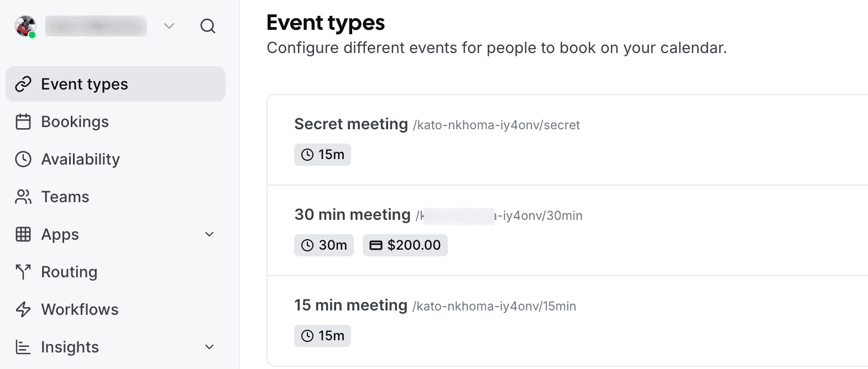Screen dimensions: 868x369
Task: Open the Event types section
Action: (84, 84)
